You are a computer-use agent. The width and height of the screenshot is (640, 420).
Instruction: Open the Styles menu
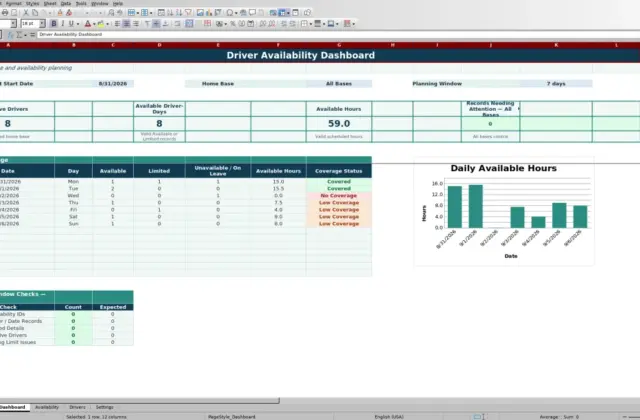(32, 3)
